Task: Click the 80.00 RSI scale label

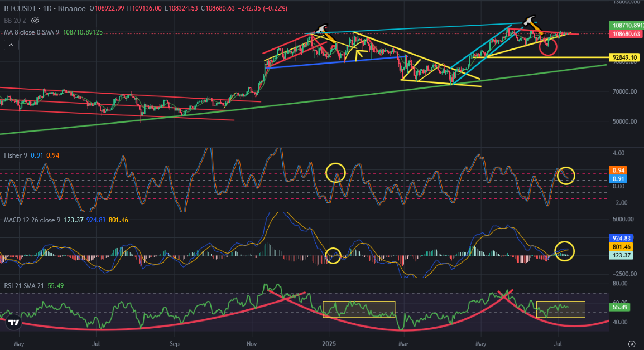Action: point(620,284)
